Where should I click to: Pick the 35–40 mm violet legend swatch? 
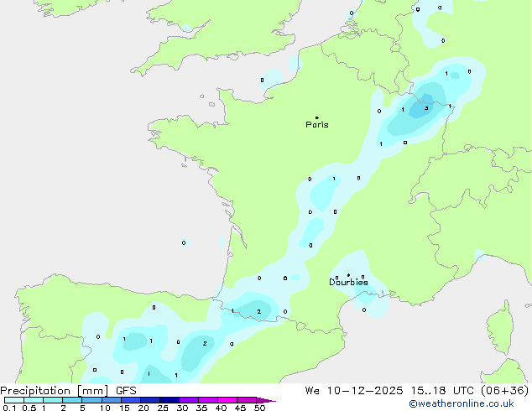click(x=208, y=400)
